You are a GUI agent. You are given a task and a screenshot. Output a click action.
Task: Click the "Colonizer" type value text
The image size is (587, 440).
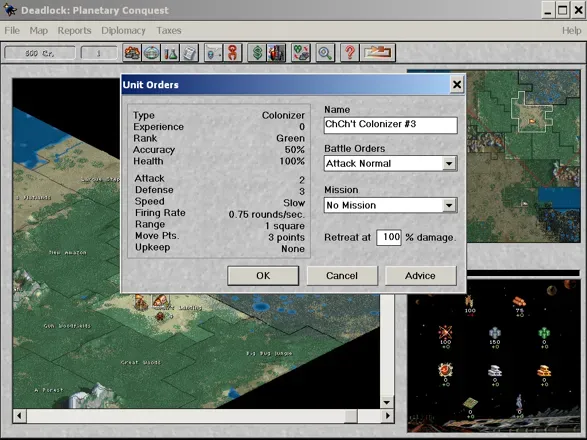coord(283,115)
